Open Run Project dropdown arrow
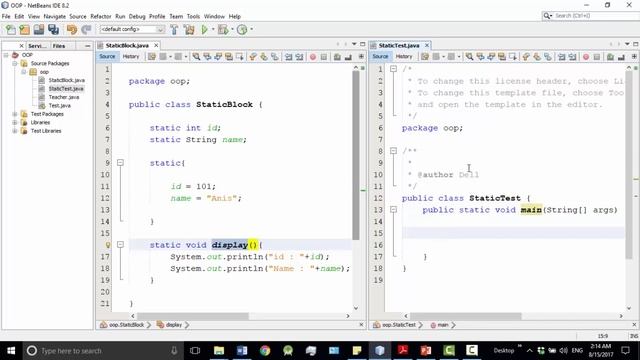640x360 pixels. click(x=213, y=29)
